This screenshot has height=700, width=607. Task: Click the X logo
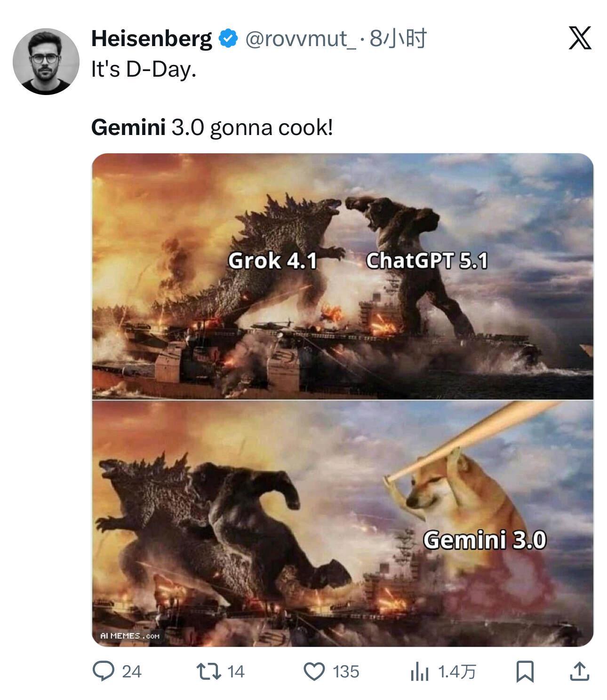(x=580, y=38)
